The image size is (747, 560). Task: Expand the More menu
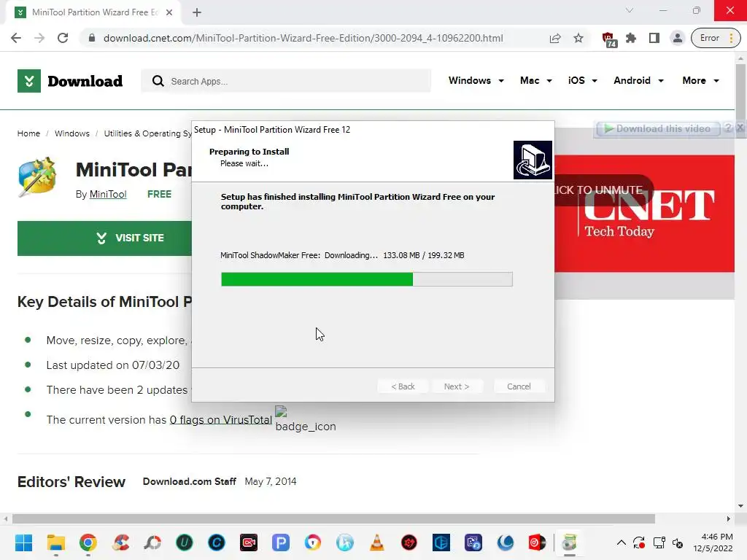700,80
